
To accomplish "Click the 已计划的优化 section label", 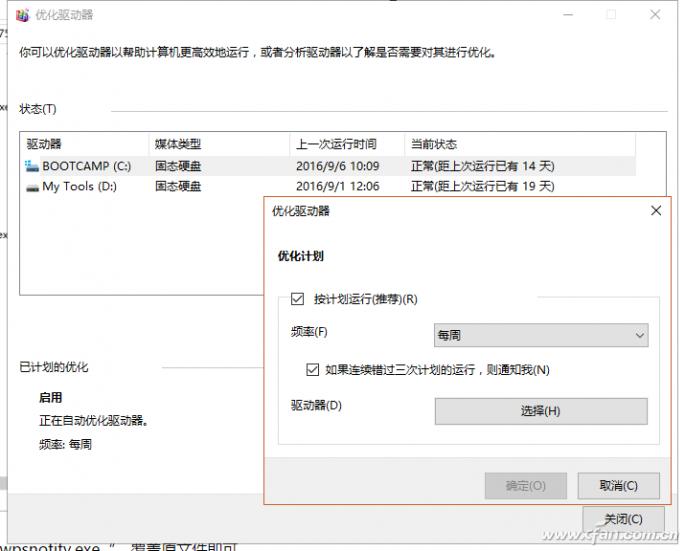I will tap(54, 367).
